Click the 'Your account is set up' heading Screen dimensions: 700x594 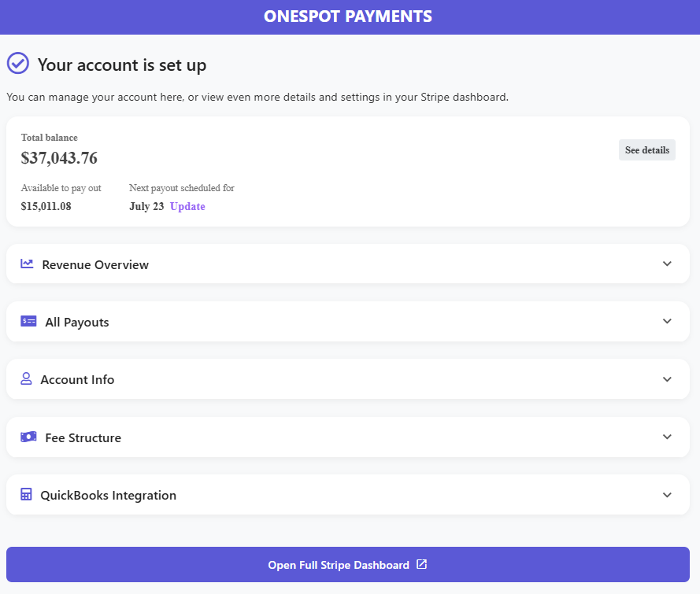[x=122, y=65]
